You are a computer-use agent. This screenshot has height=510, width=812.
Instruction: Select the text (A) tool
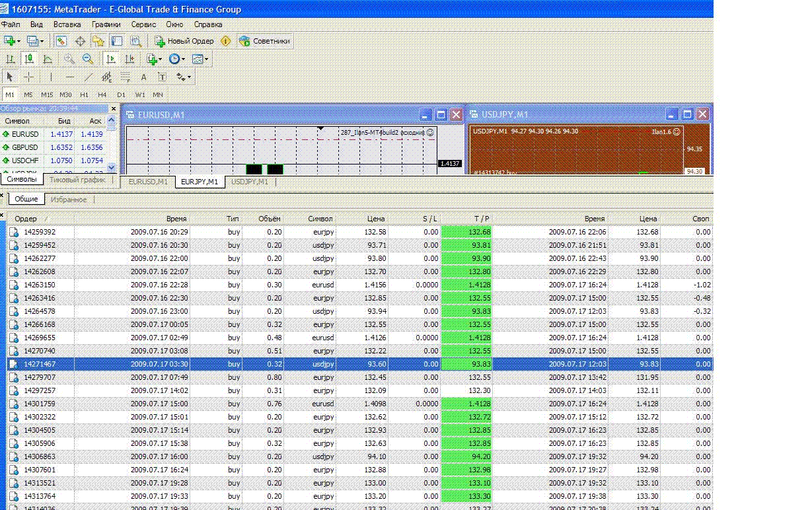coord(143,77)
